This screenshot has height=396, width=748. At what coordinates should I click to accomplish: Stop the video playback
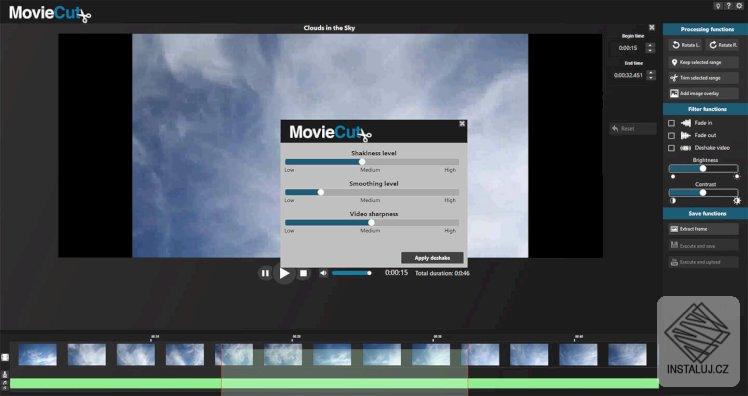(x=303, y=273)
